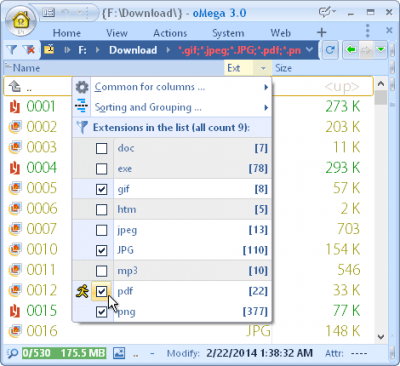Uncheck the png extension checkbox
The width and height of the screenshot is (400, 366).
(x=101, y=312)
